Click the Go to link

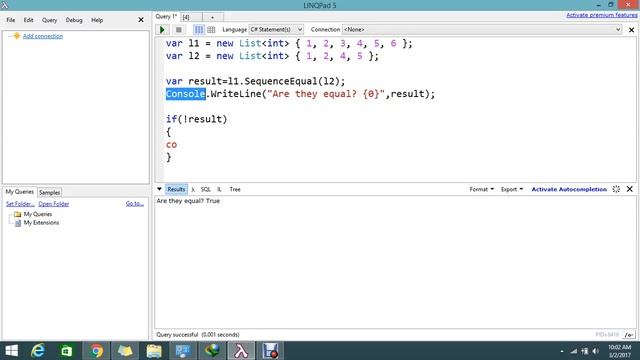[x=135, y=204]
